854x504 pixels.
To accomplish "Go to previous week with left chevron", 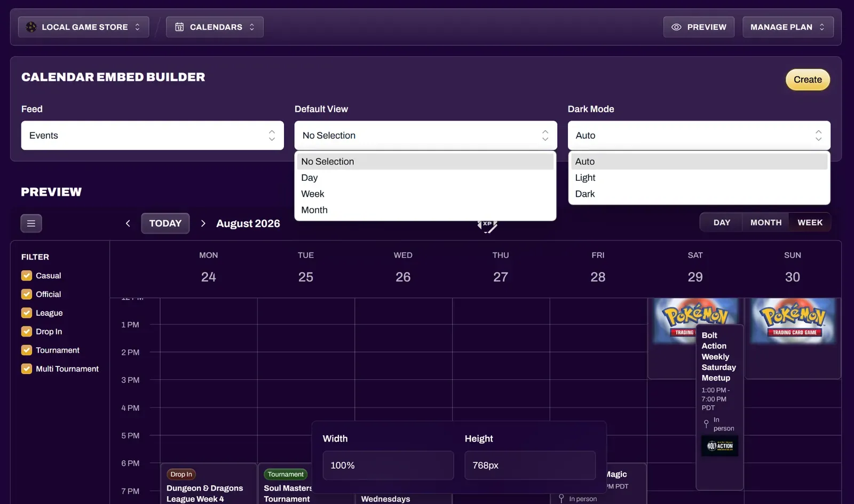I will click(128, 223).
